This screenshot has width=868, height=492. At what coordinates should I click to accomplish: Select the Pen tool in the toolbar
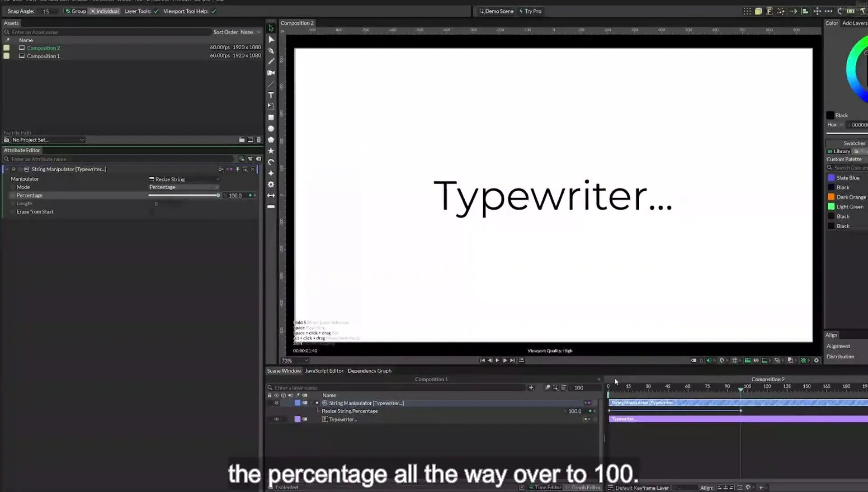click(271, 51)
